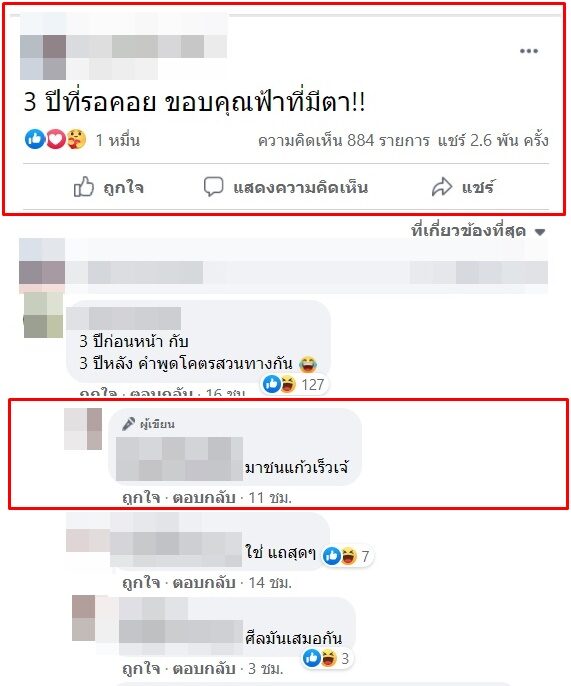Click the speech bubble comment icon
The height and width of the screenshot is (686, 571).
214,187
